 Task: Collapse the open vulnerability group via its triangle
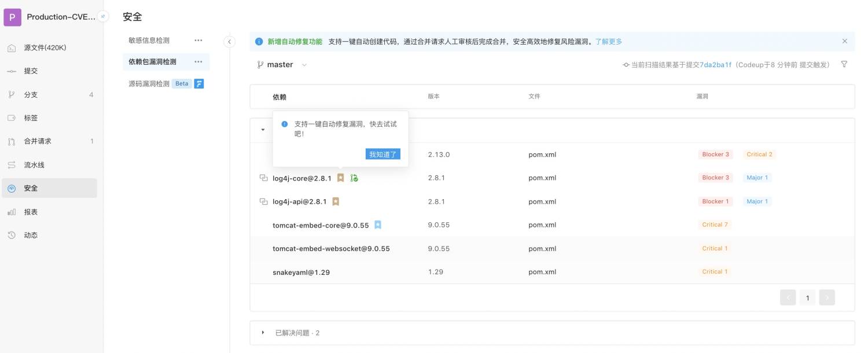[x=262, y=130]
